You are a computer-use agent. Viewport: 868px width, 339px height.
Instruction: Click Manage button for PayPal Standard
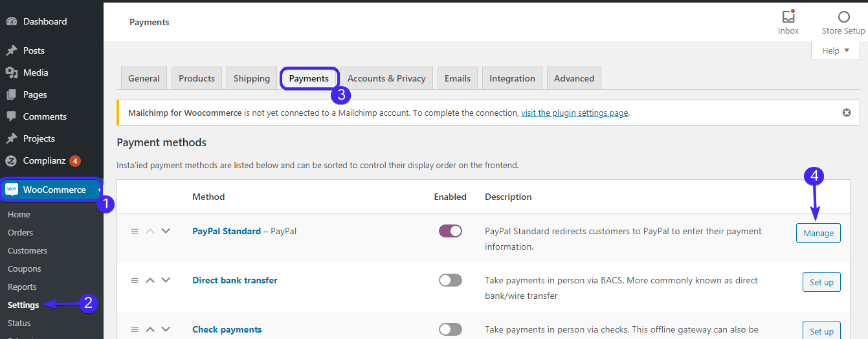pyautogui.click(x=818, y=233)
